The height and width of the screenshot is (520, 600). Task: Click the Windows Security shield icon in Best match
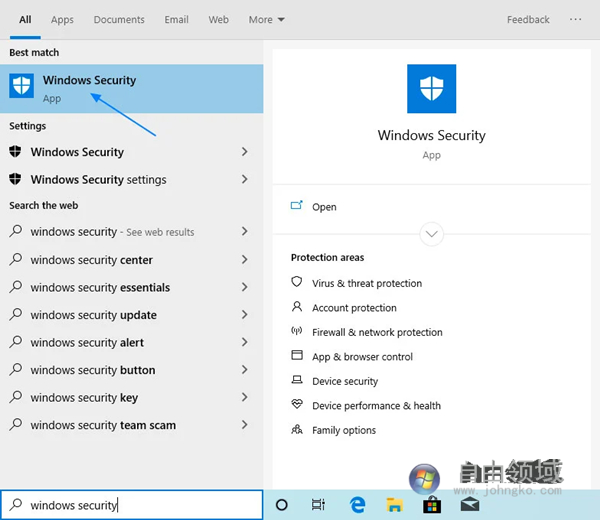[x=21, y=86]
